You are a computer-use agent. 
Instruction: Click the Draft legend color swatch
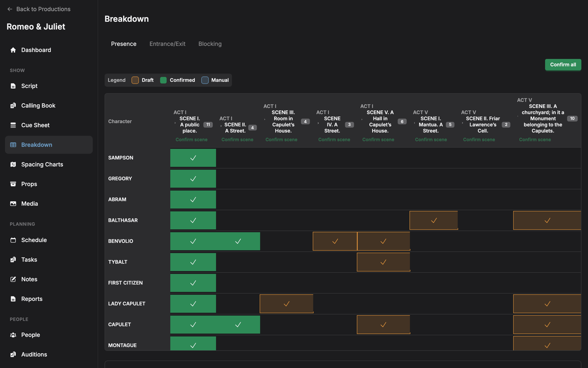point(135,80)
